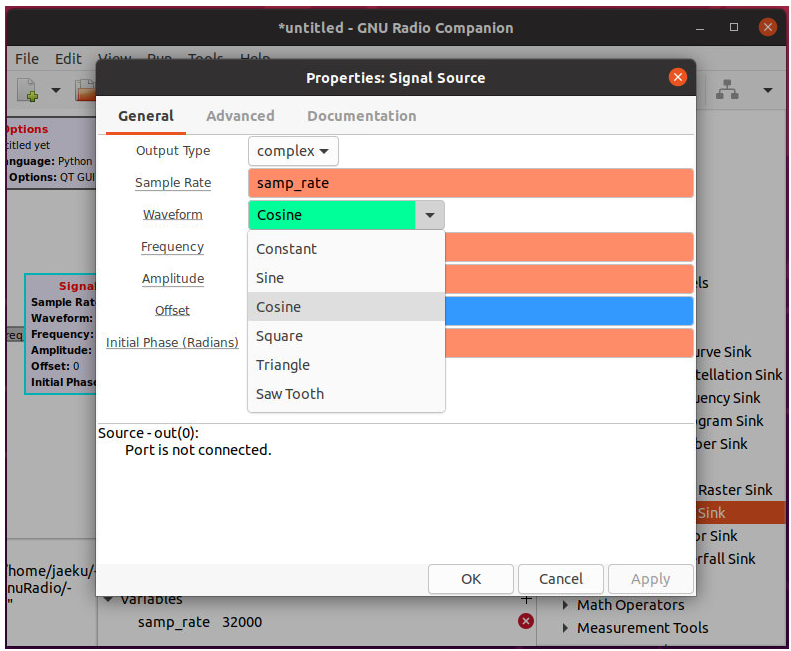
Task: Click the Amplitude input field
Action: (x=569, y=279)
